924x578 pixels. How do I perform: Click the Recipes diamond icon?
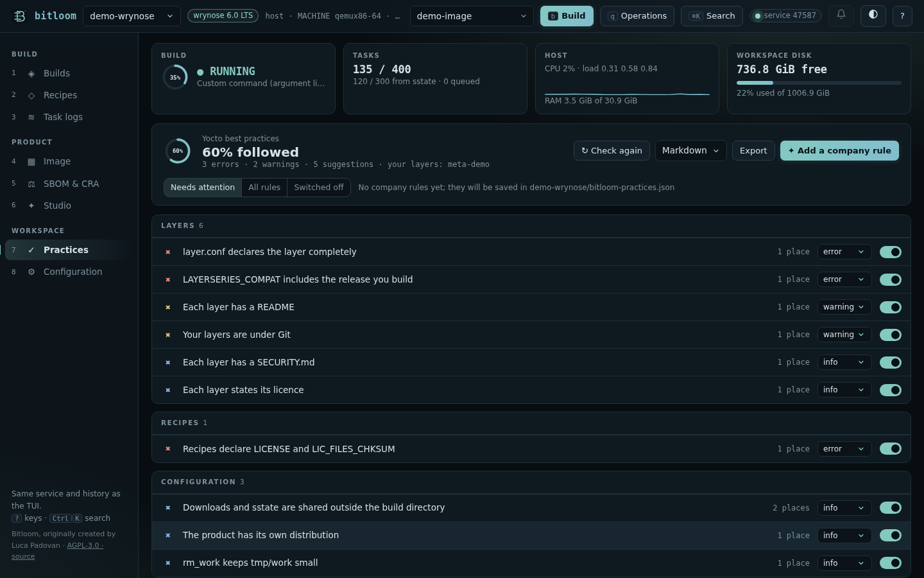click(31, 96)
